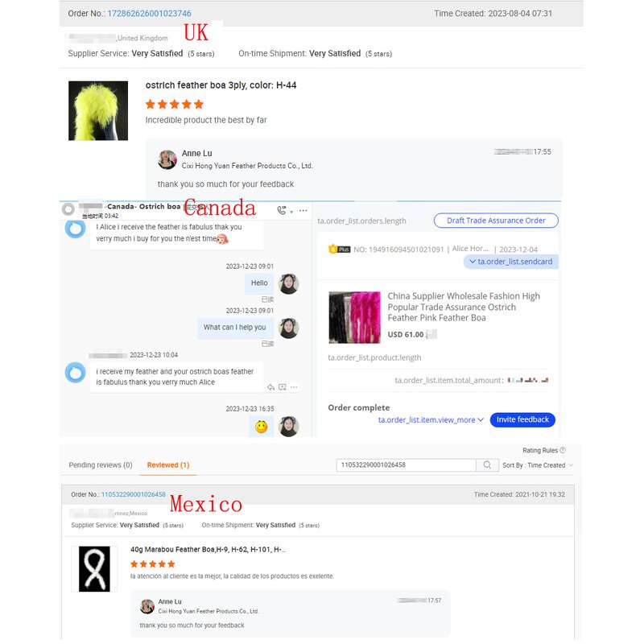Click the Canada contact status circle
Viewport: 644px width, 644px height.
pyautogui.click(x=68, y=209)
